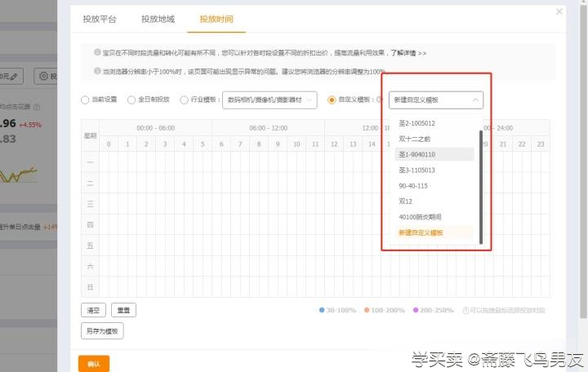This screenshot has width=588, height=372.
Task: Click hour 23 column header
Action: pos(541,144)
